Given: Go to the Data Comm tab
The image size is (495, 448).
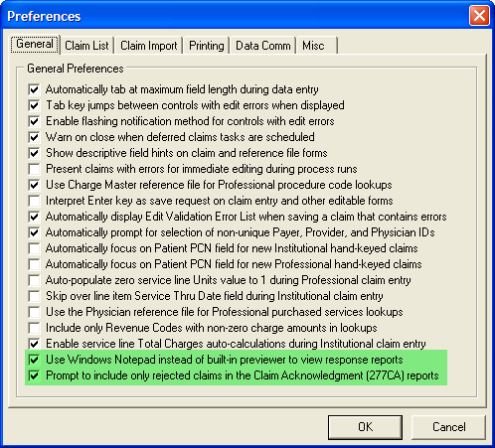Looking at the screenshot, I should tap(263, 46).
